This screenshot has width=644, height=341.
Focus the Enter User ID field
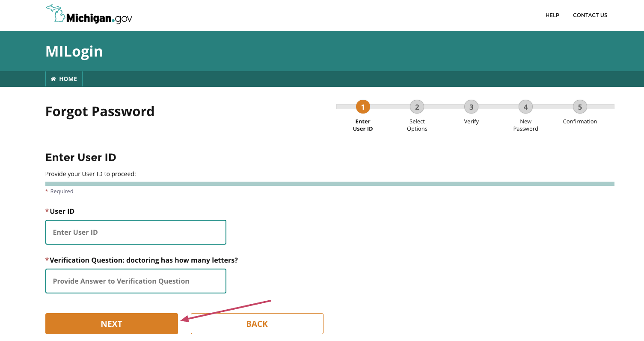pos(136,232)
